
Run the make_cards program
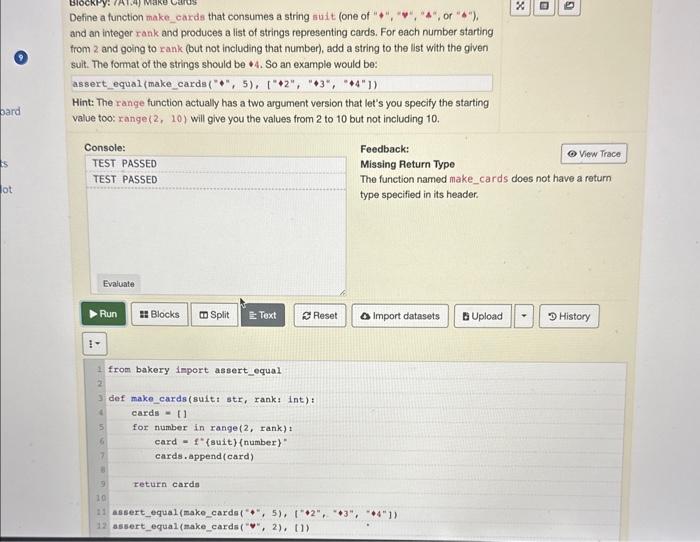point(103,314)
